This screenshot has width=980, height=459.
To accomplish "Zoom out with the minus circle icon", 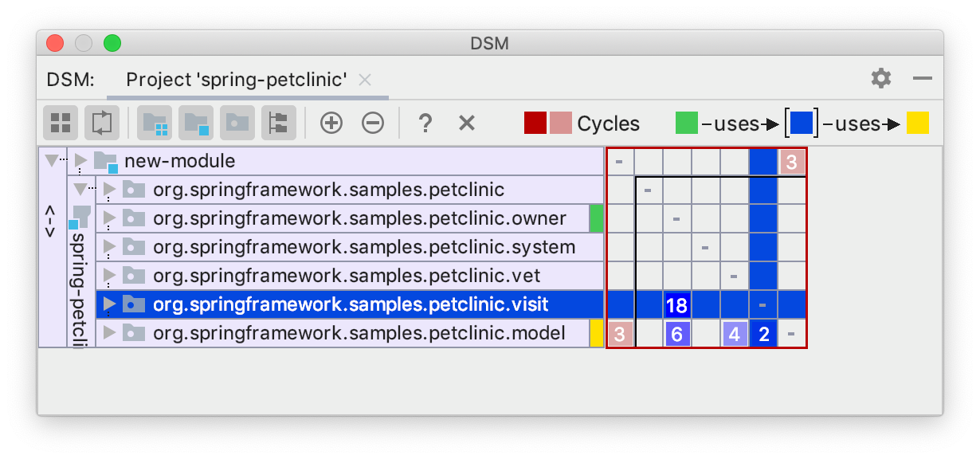I will [x=373, y=123].
